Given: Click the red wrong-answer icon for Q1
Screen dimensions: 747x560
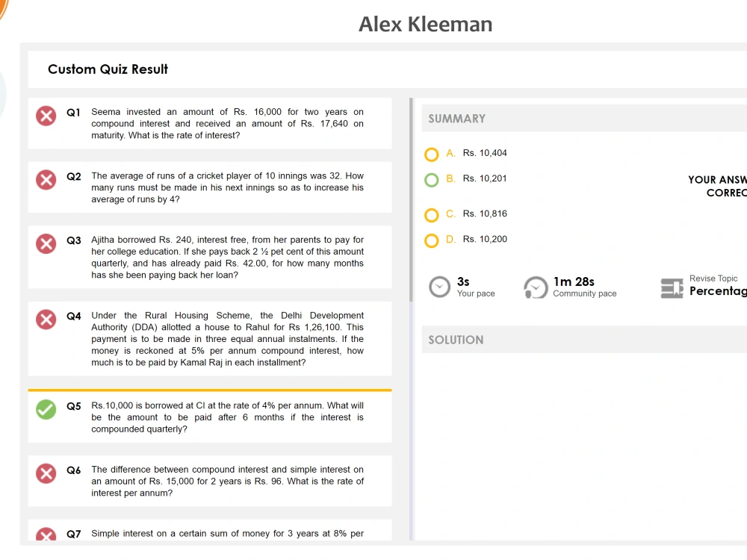Looking at the screenshot, I should coord(46,116).
